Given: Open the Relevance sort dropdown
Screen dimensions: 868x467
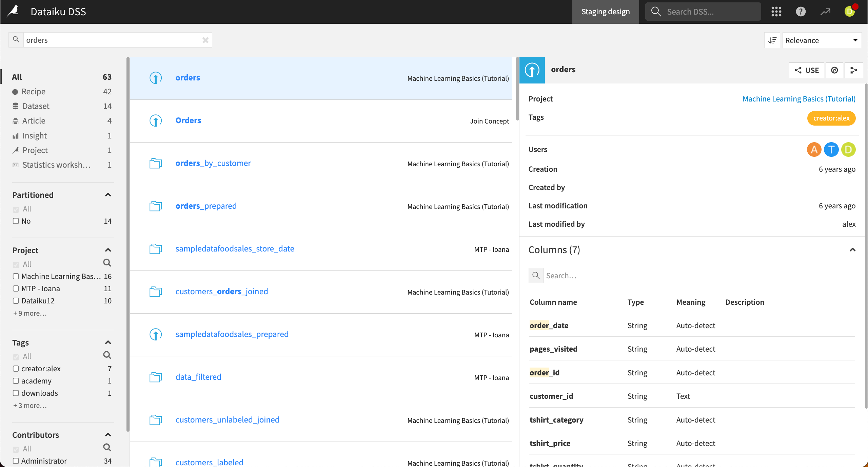Looking at the screenshot, I should [x=822, y=40].
